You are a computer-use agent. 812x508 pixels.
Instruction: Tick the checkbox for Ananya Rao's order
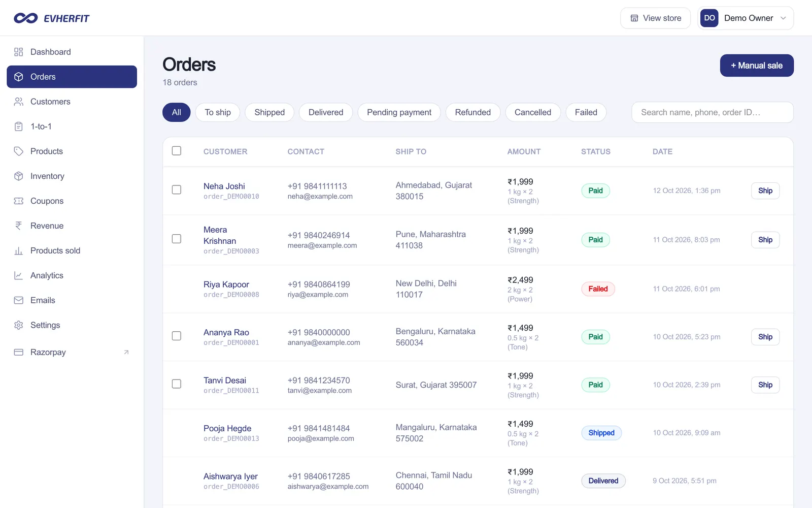177,336
